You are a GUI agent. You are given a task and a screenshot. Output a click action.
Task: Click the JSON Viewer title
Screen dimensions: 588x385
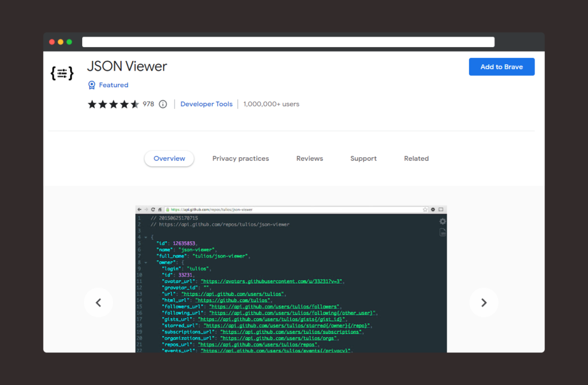pos(127,67)
